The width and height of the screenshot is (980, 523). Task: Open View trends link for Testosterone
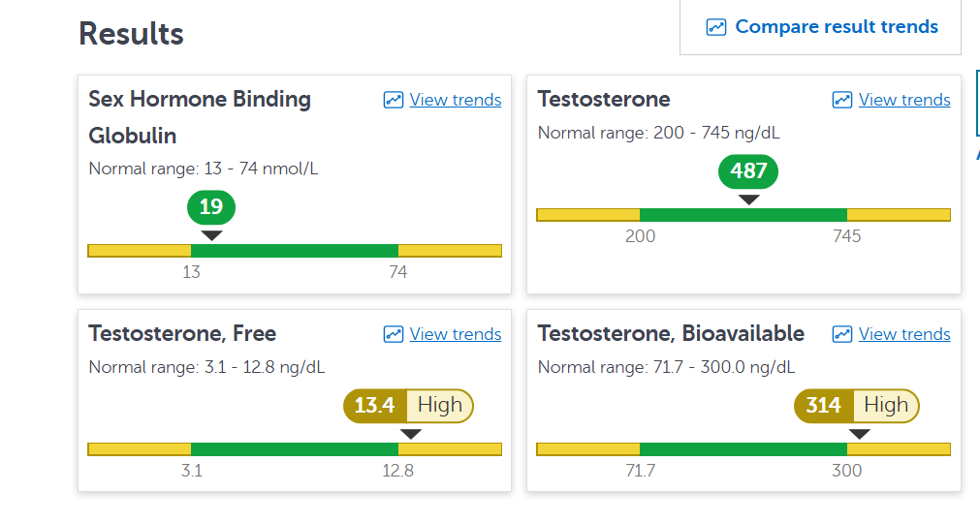coord(904,100)
